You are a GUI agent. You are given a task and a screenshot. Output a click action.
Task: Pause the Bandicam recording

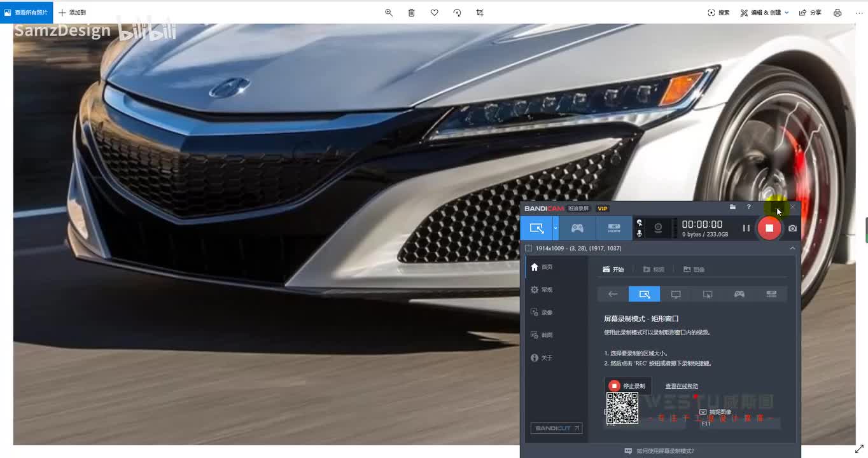[746, 228]
